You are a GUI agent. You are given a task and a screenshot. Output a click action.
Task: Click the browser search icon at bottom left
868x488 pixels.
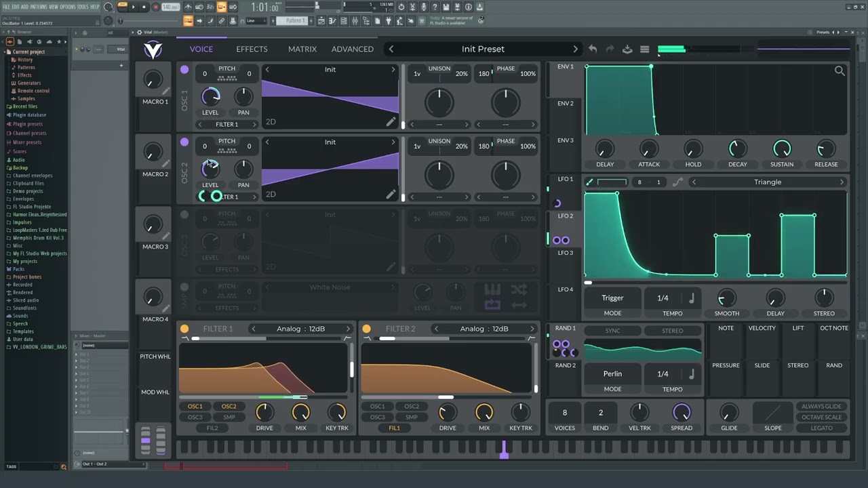pyautogui.click(x=64, y=466)
